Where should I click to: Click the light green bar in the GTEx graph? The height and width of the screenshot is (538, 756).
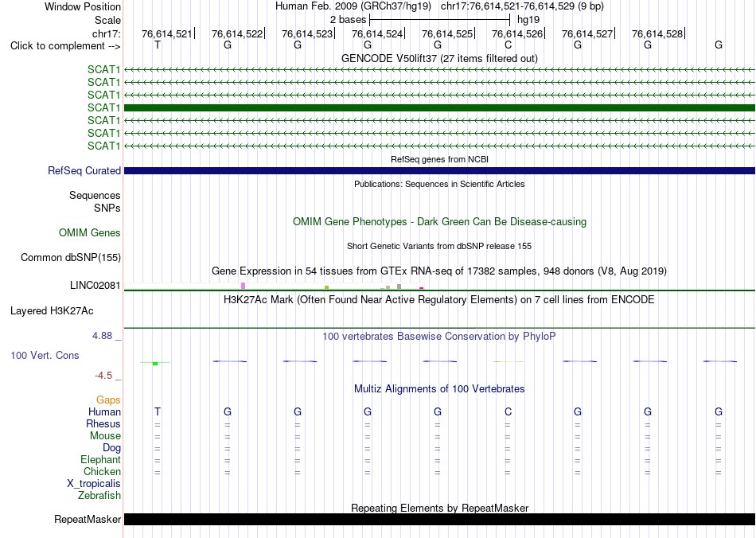pyautogui.click(x=326, y=287)
